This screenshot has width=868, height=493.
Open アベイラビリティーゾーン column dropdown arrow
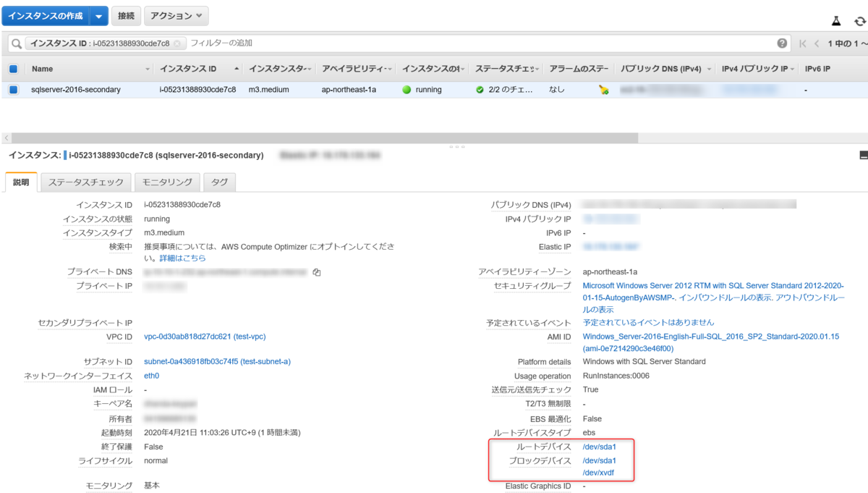coord(391,69)
